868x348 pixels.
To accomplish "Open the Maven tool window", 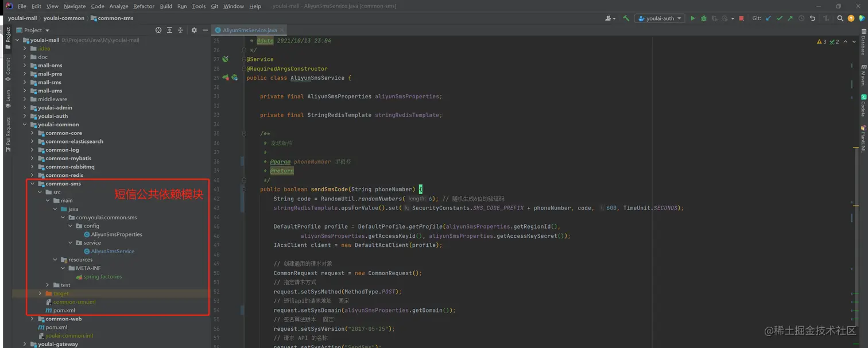I will point(863,75).
